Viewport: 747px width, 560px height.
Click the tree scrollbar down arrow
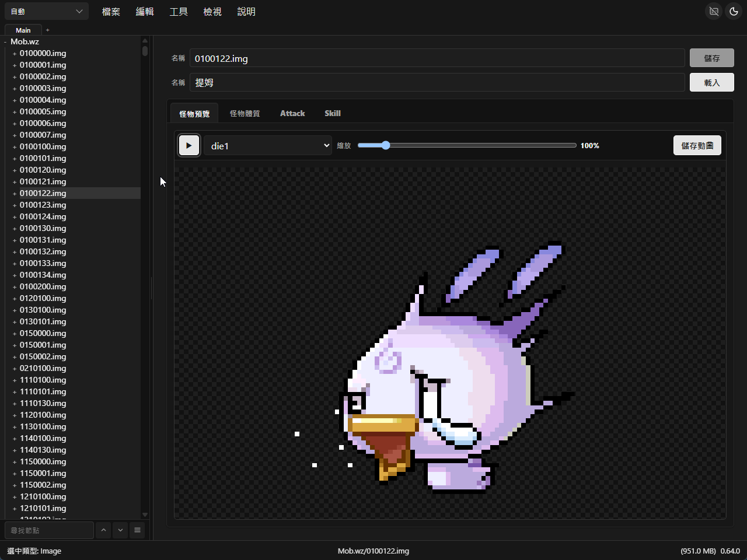(x=145, y=514)
